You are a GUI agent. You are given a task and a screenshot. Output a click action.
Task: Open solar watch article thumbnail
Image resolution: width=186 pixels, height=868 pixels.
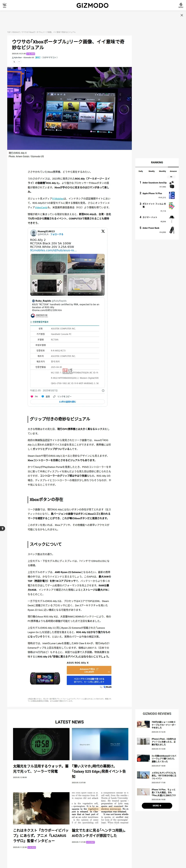(41, 744)
